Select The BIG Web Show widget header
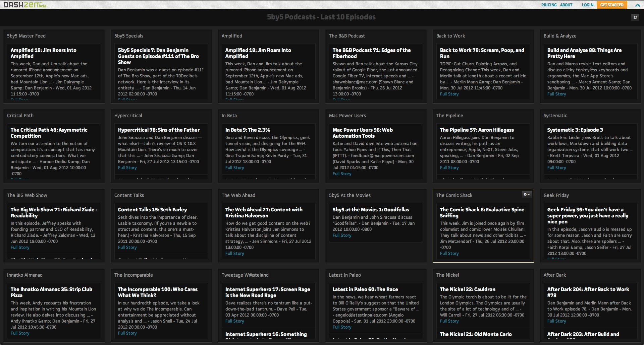 coord(27,195)
